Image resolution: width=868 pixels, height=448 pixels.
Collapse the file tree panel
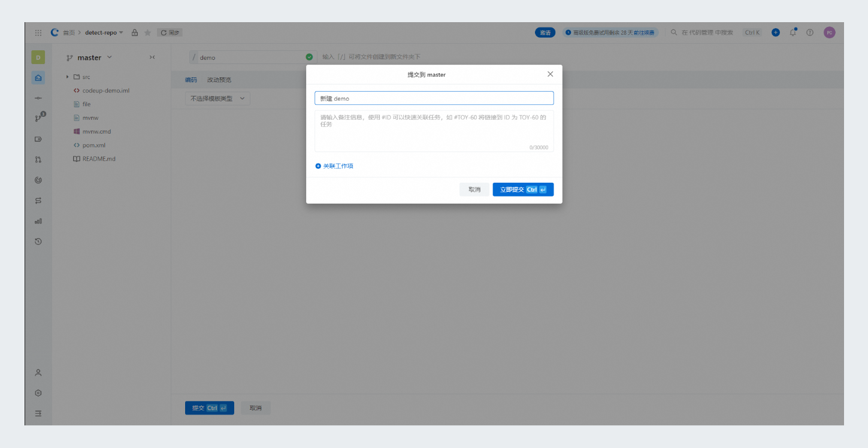coord(152,57)
